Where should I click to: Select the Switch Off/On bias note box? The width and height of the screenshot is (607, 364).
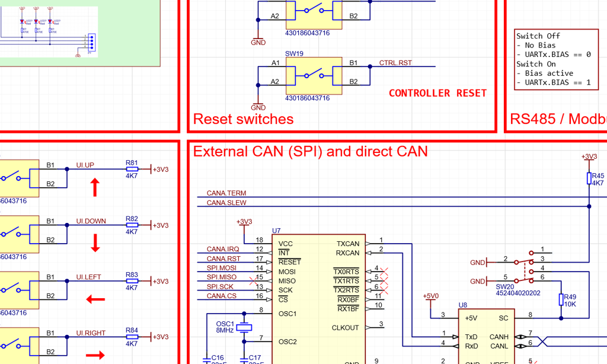click(556, 59)
